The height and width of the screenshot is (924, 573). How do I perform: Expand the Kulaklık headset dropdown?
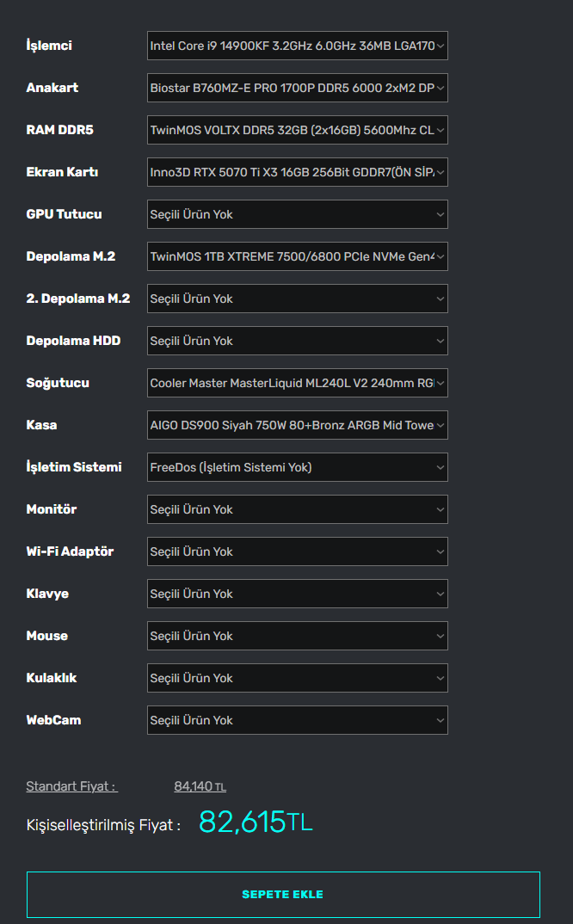point(297,678)
